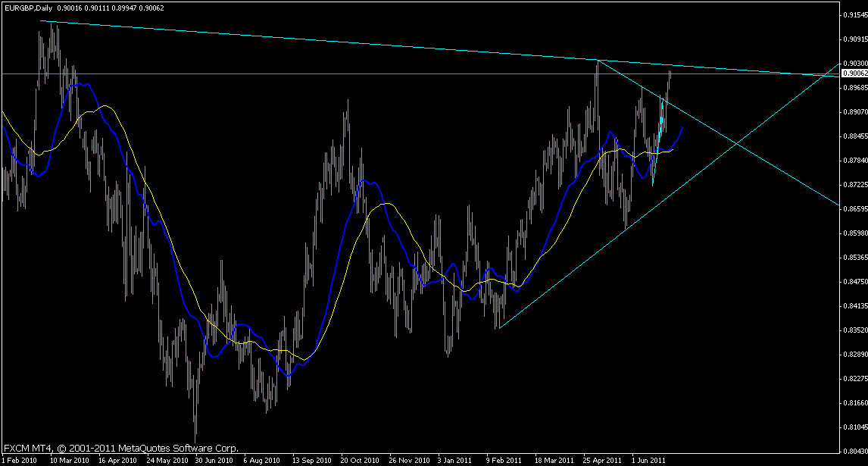Click the 13 Sep 2010 date label

point(311,459)
